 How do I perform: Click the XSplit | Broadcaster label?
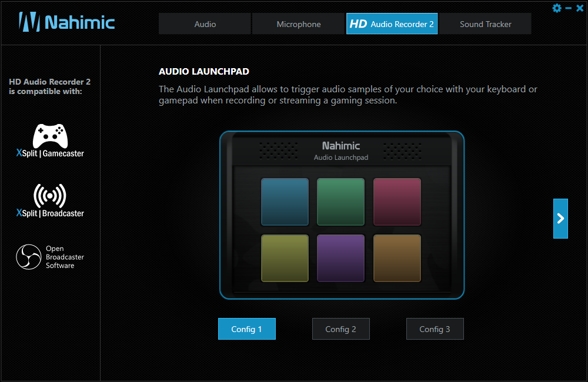(x=50, y=213)
